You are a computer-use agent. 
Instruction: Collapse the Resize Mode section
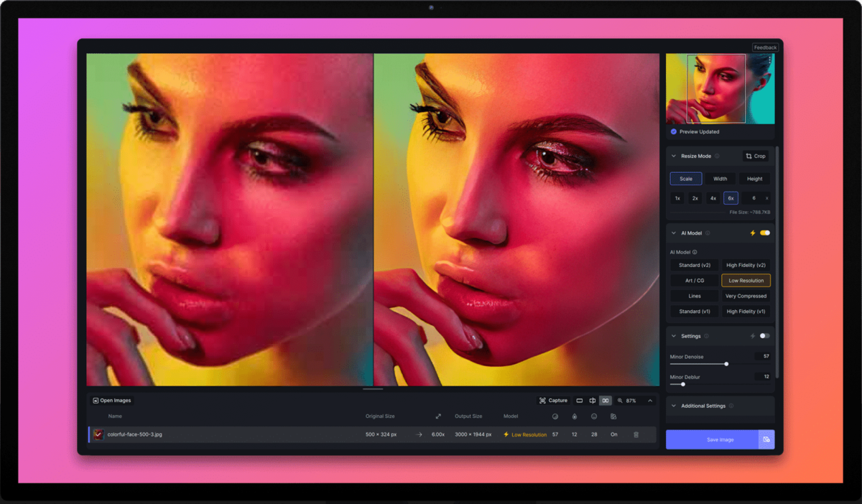click(674, 156)
